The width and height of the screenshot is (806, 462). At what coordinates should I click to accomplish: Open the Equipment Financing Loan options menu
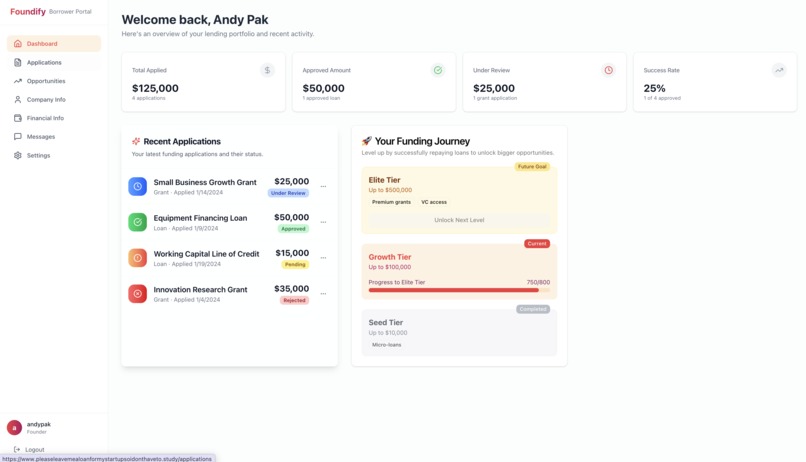(323, 222)
